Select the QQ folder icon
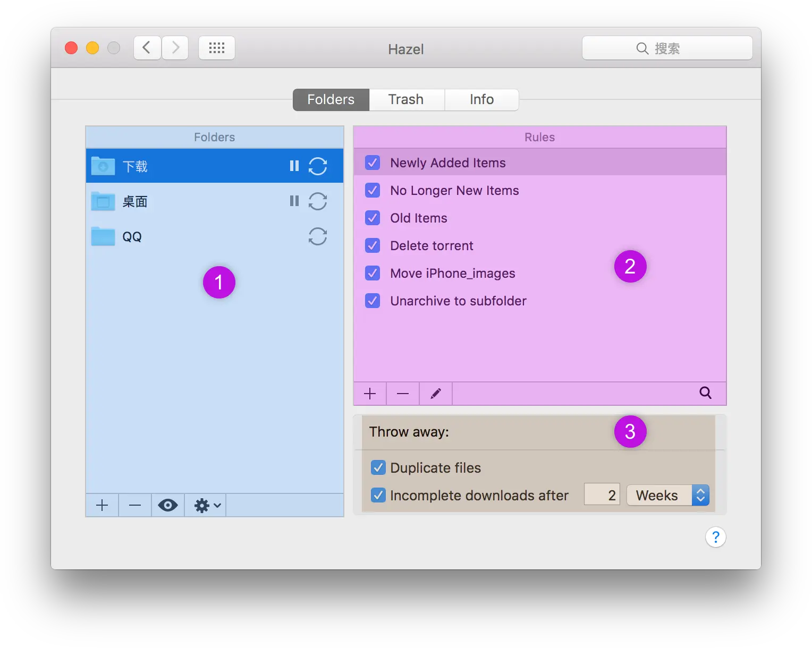Image resolution: width=812 pixels, height=648 pixels. (103, 236)
